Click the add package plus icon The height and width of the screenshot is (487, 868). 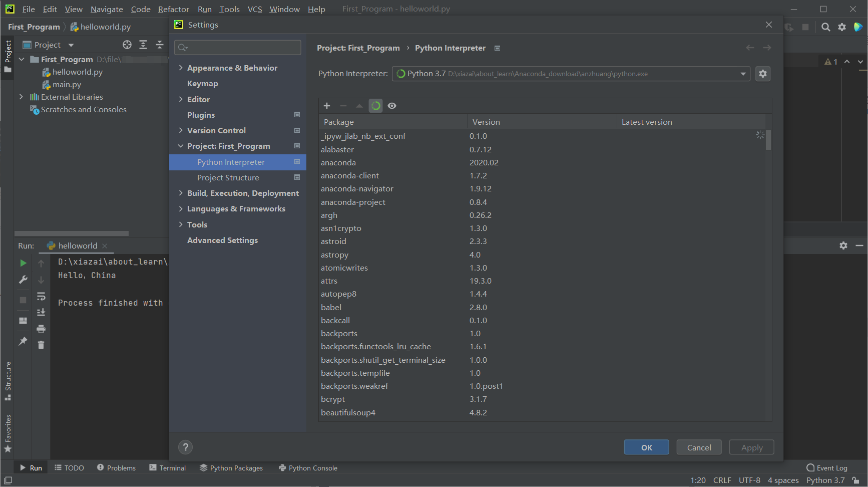pyautogui.click(x=327, y=106)
